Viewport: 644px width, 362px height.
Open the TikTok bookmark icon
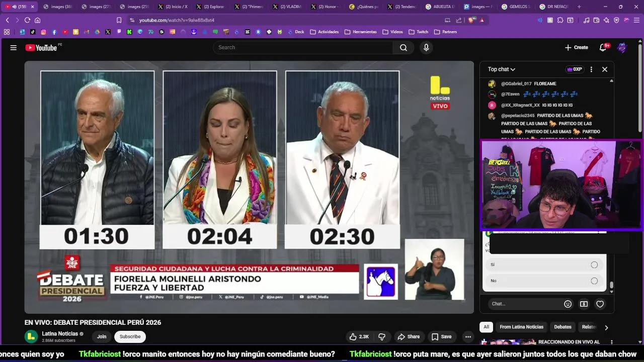[x=33, y=32]
